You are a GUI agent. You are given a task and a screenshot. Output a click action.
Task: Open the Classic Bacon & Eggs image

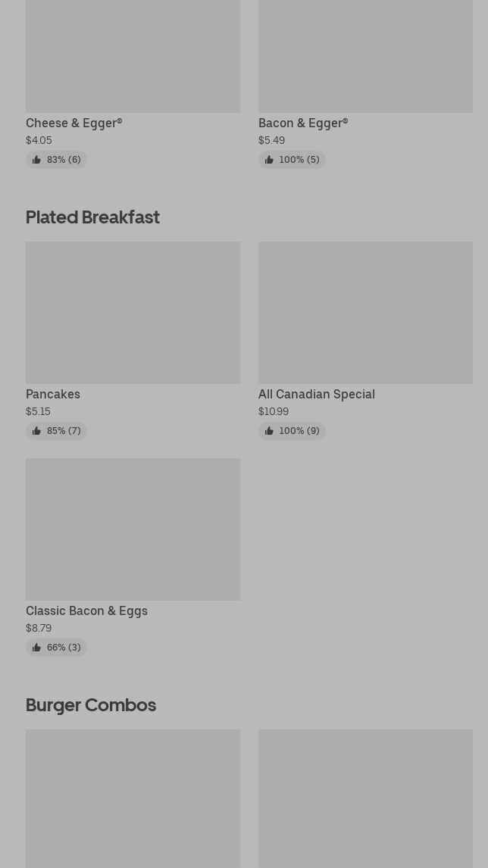point(133,529)
